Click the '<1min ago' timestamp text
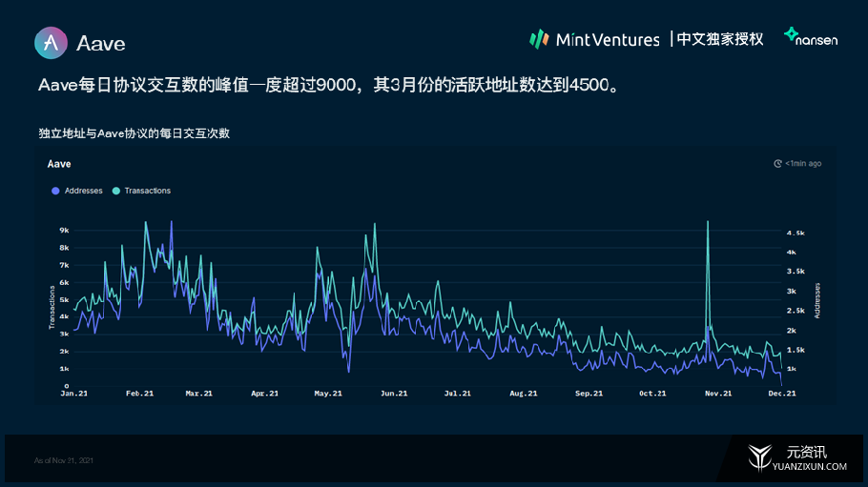 tap(803, 163)
